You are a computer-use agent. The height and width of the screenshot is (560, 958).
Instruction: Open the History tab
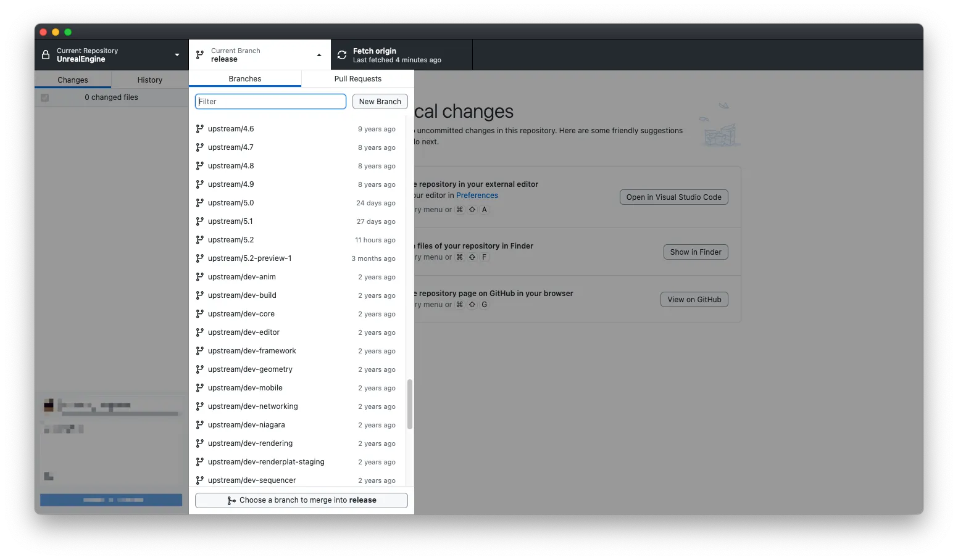[x=149, y=80]
